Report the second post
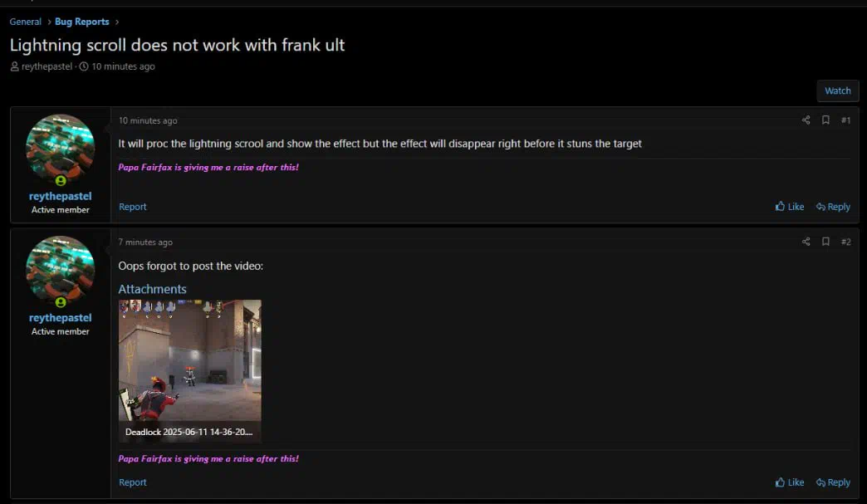This screenshot has width=867, height=504. [x=133, y=482]
